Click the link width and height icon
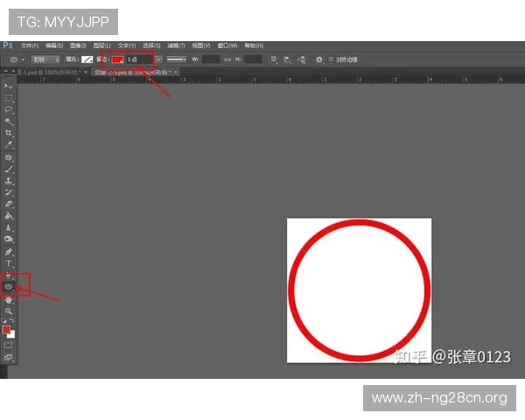The height and width of the screenshot is (420, 525). pos(227,59)
